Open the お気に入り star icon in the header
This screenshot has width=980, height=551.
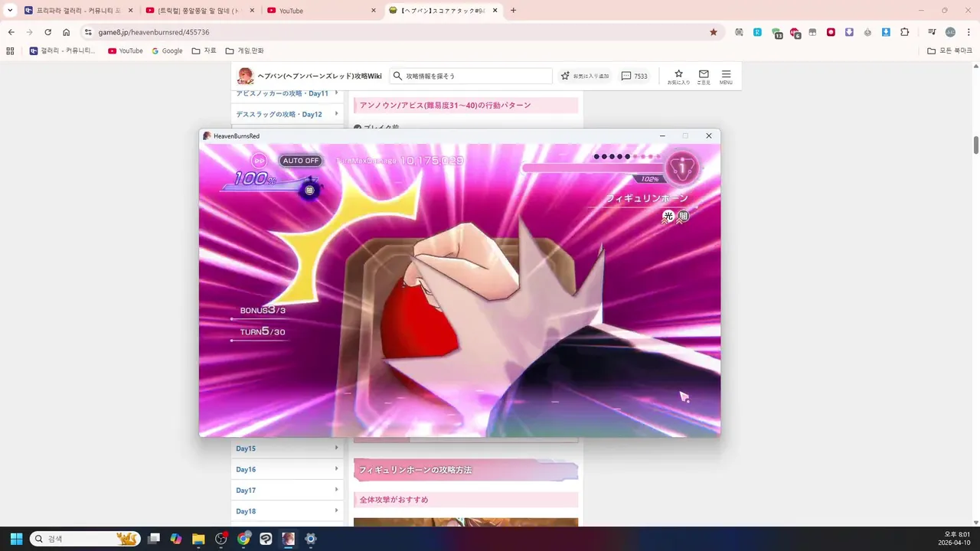point(678,77)
